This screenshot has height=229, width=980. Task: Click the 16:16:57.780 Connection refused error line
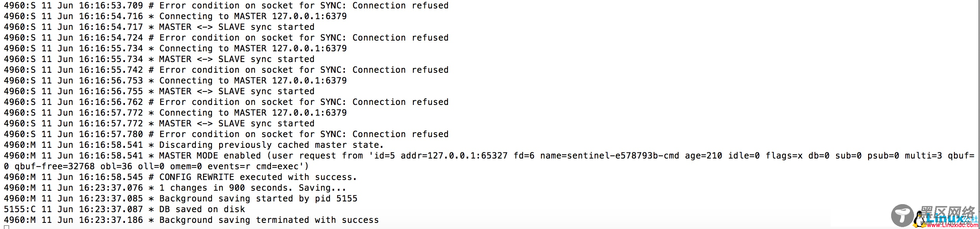(226, 134)
